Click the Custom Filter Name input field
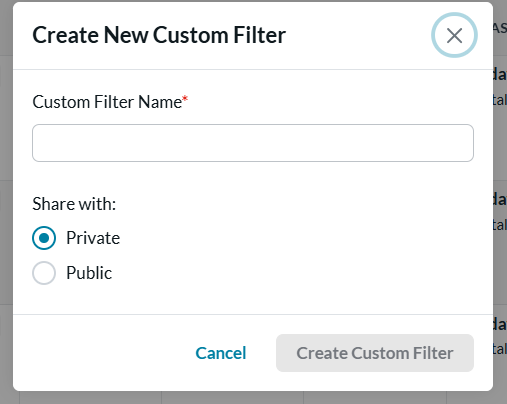 pyautogui.click(x=253, y=143)
